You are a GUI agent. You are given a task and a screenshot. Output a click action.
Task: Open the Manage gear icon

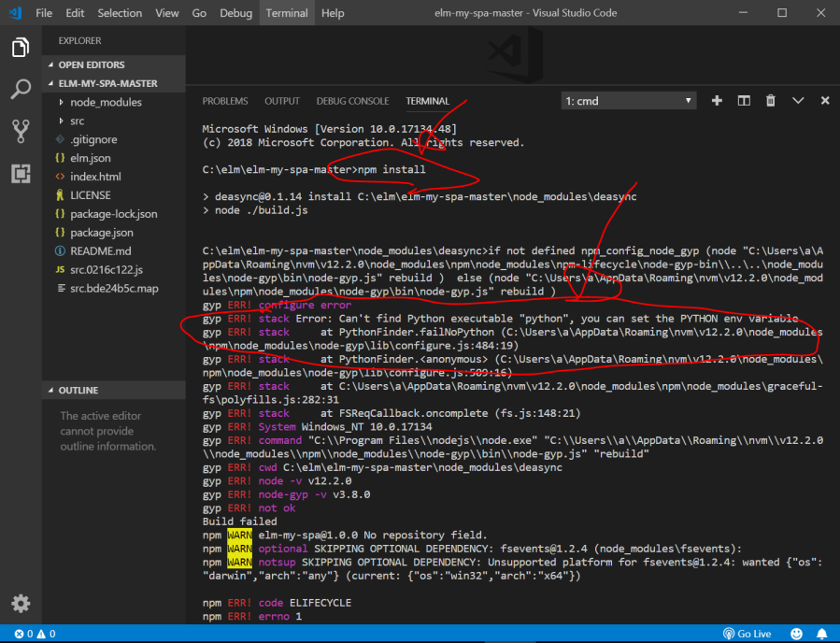tap(21, 603)
